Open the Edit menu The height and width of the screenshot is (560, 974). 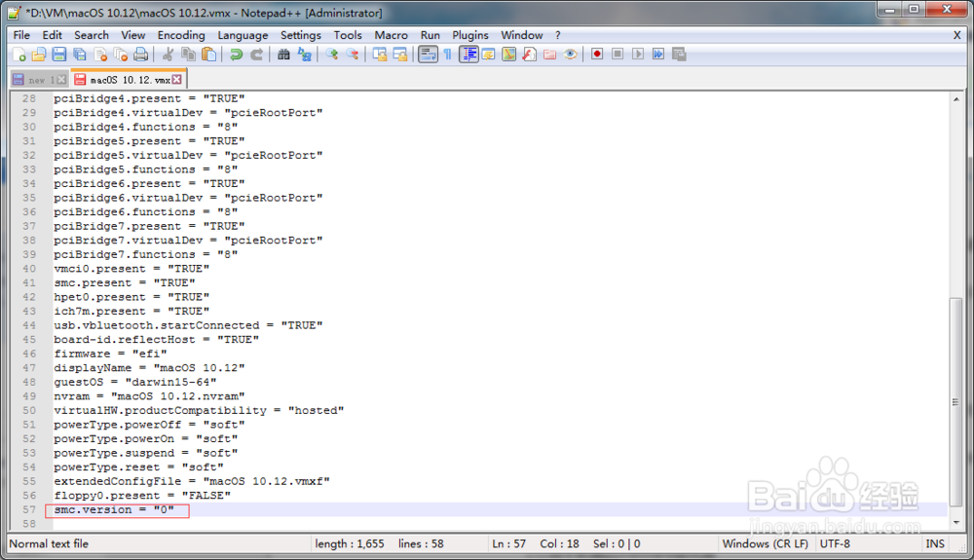click(x=53, y=35)
